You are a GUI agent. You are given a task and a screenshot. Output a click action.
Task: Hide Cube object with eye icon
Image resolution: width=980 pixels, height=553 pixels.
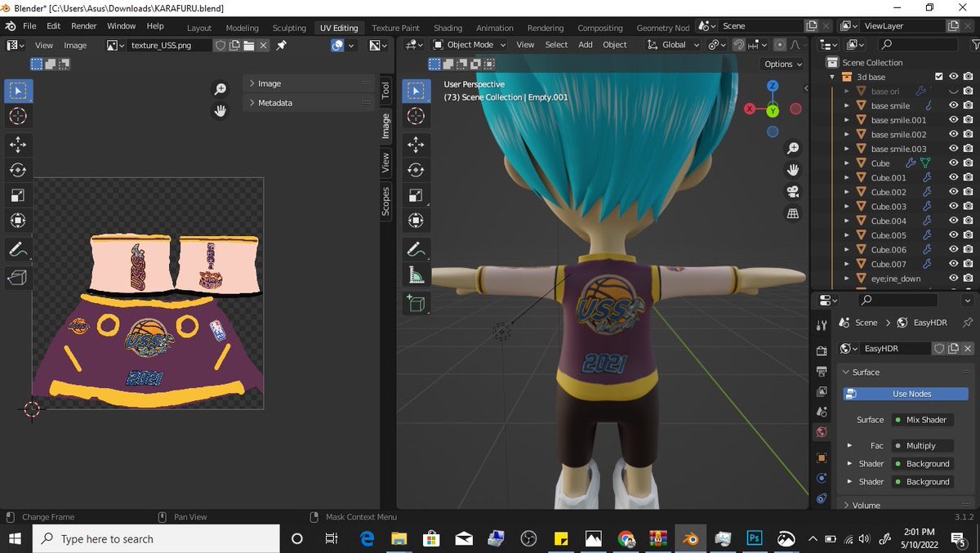(953, 163)
